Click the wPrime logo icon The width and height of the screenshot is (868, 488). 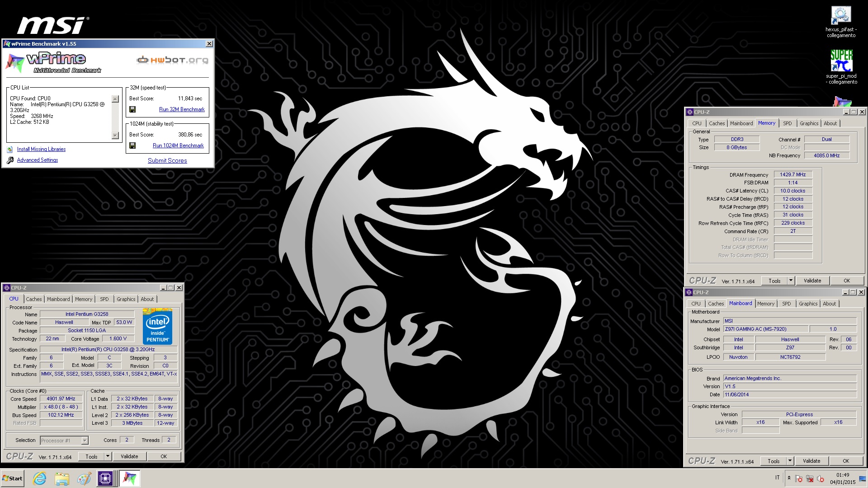(x=14, y=63)
